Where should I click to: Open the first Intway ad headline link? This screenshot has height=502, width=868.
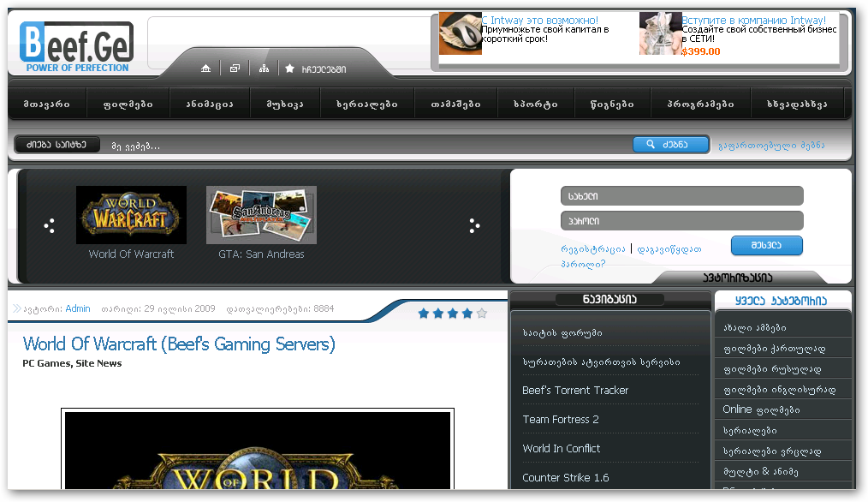coord(540,20)
